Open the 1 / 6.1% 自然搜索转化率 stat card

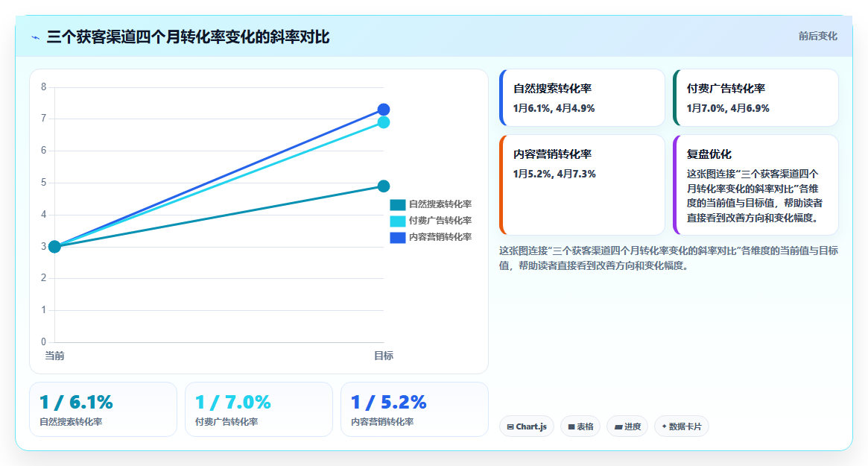click(x=103, y=409)
